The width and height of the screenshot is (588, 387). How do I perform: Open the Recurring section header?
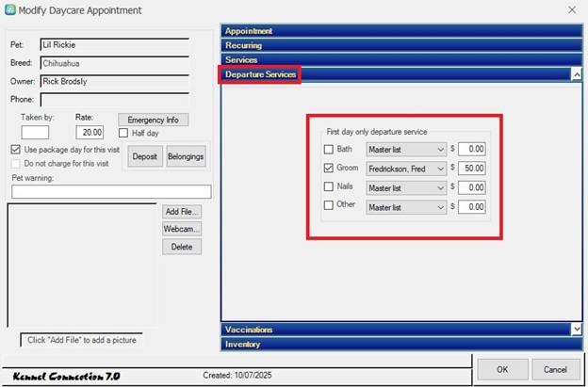[401, 45]
